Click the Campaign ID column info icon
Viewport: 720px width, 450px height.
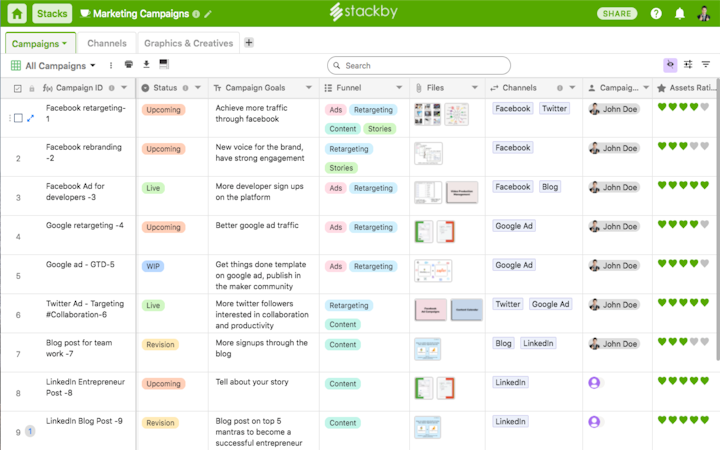112,88
